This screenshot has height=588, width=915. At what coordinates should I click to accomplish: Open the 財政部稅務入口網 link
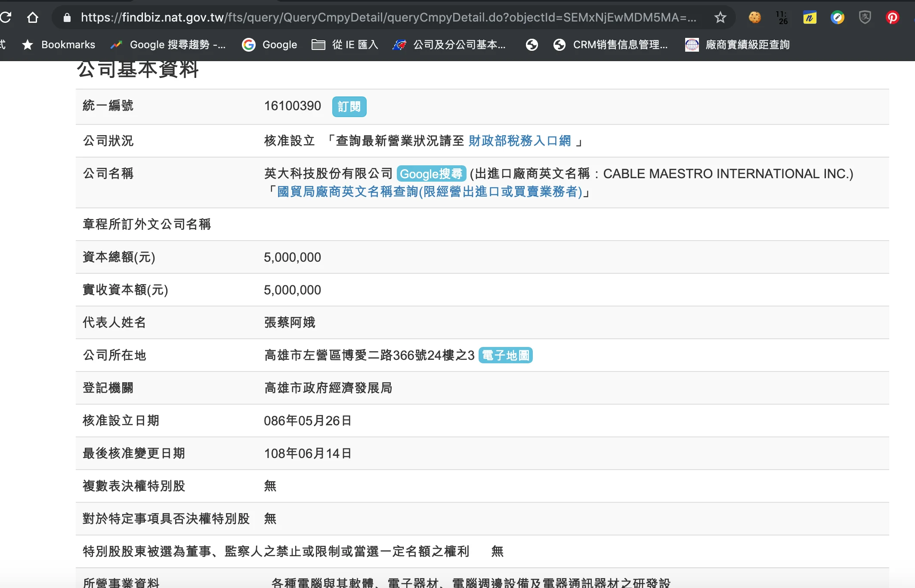coord(519,141)
